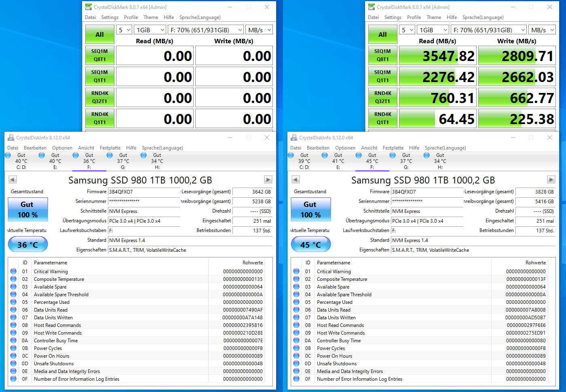Select Host Write Commands row in right CrystalDiskInfo
This screenshot has height=392, width=566.
click(x=420, y=333)
